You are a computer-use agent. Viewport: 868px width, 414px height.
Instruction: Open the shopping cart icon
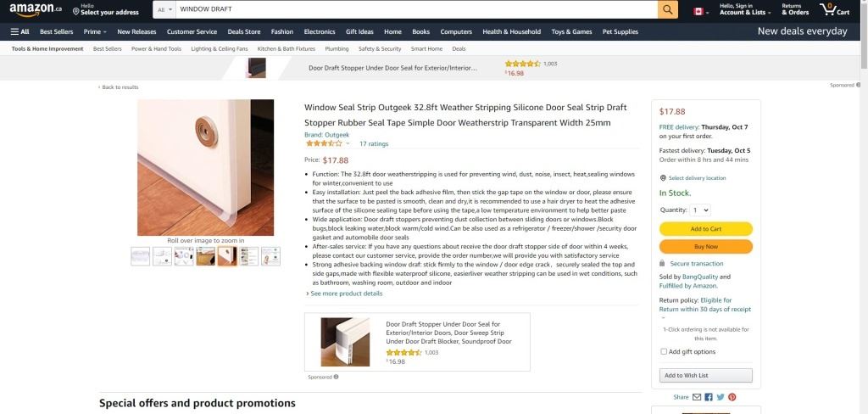pos(834,9)
